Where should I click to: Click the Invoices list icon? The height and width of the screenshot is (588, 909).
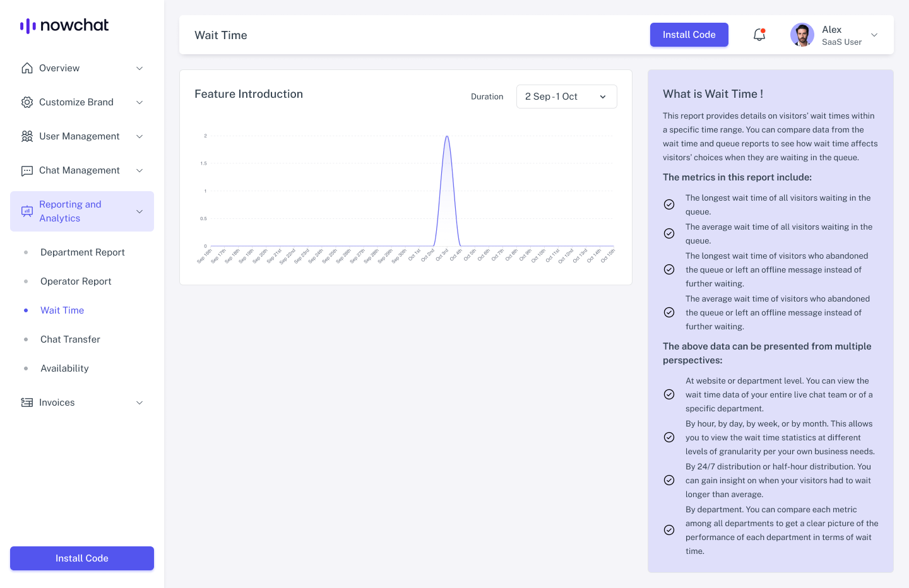tap(27, 403)
